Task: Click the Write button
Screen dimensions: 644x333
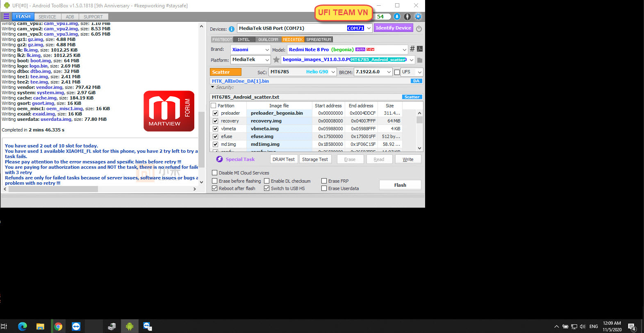Action: point(408,159)
